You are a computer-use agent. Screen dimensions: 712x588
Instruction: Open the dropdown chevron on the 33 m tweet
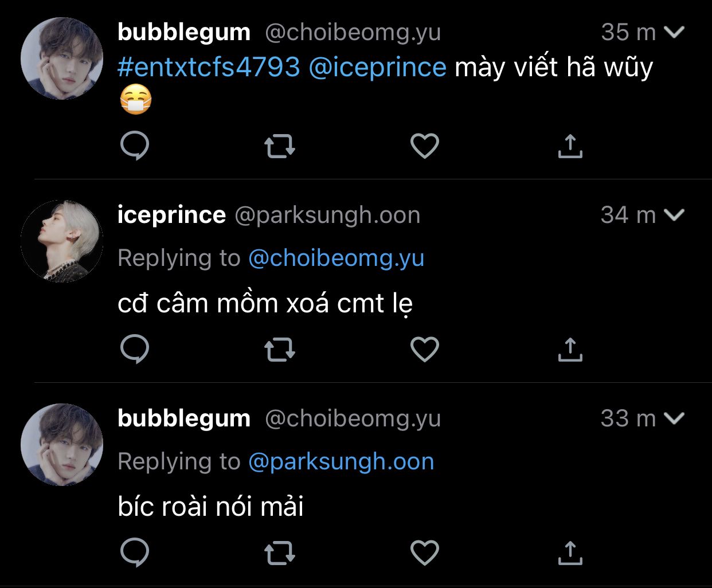(x=674, y=418)
